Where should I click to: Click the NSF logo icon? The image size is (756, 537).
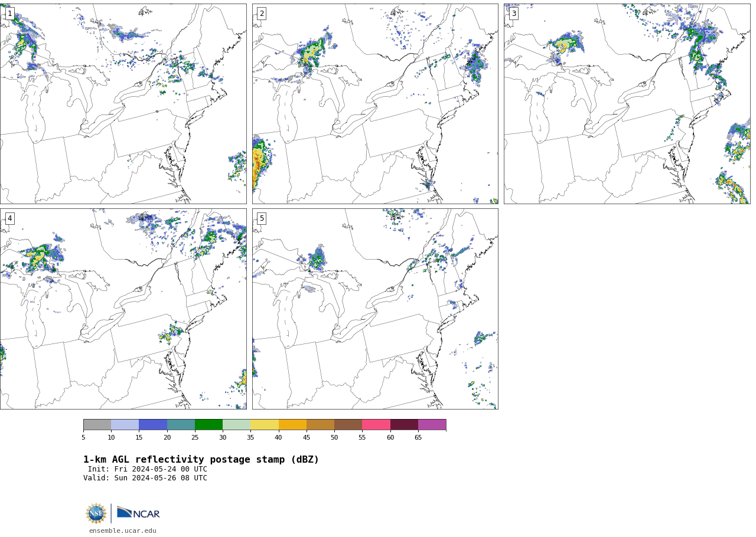[x=96, y=513]
